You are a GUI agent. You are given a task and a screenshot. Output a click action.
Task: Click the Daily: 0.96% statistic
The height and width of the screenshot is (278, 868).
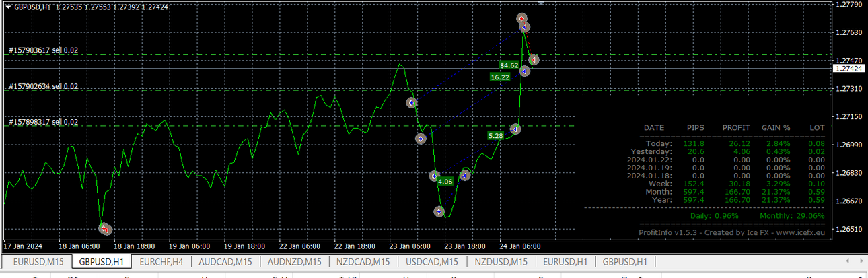715,216
